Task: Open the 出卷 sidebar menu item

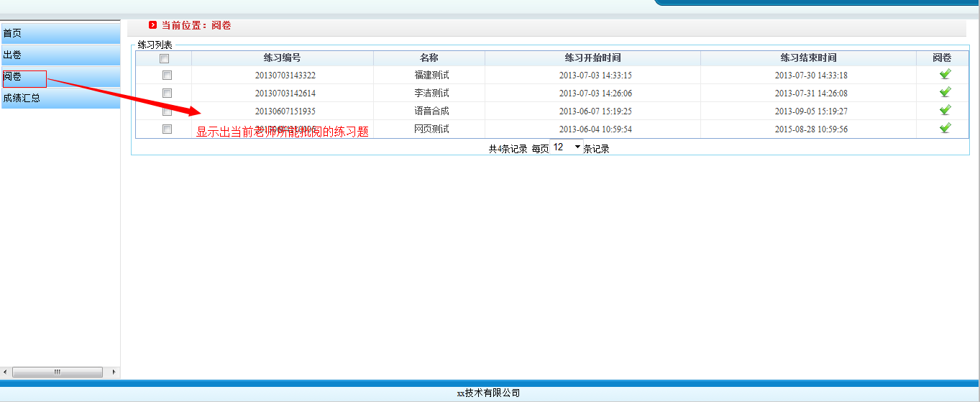Action: click(x=60, y=55)
